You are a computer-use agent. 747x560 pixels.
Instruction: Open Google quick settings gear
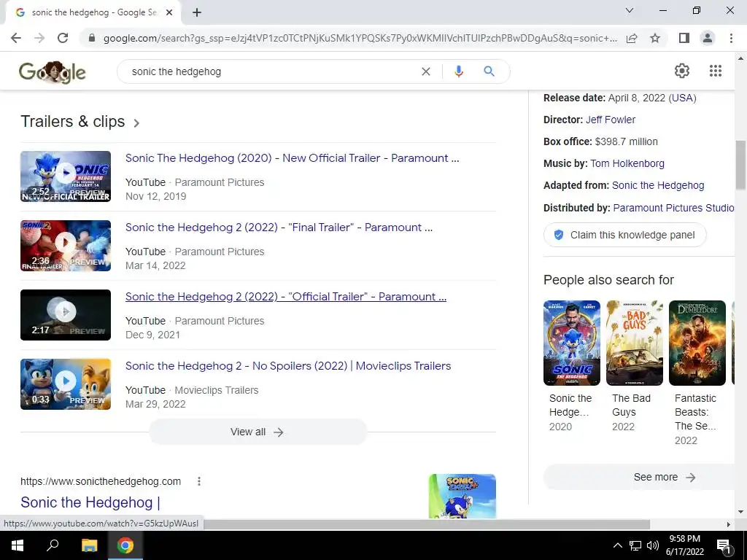(682, 71)
